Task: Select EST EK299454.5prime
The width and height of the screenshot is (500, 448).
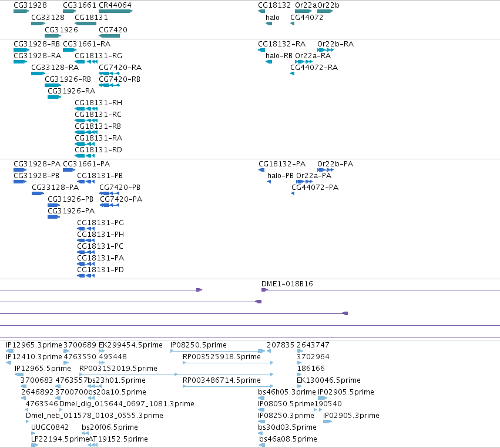Action: (131, 345)
